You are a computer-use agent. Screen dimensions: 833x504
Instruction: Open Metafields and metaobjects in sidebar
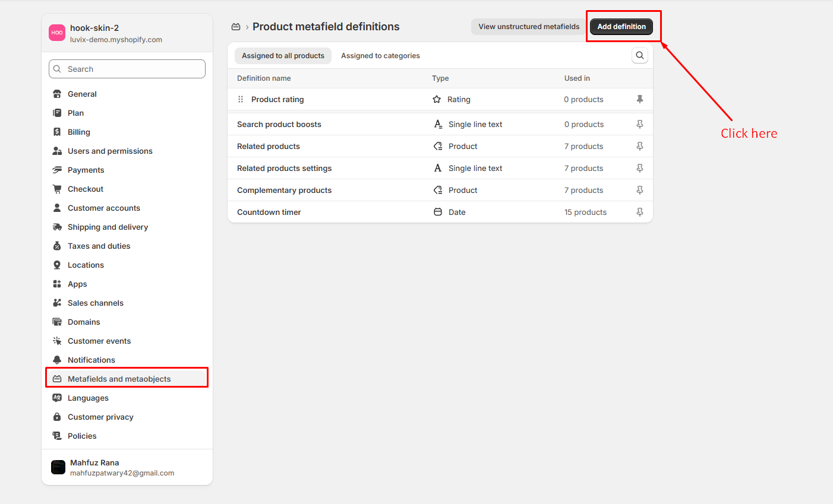point(119,379)
